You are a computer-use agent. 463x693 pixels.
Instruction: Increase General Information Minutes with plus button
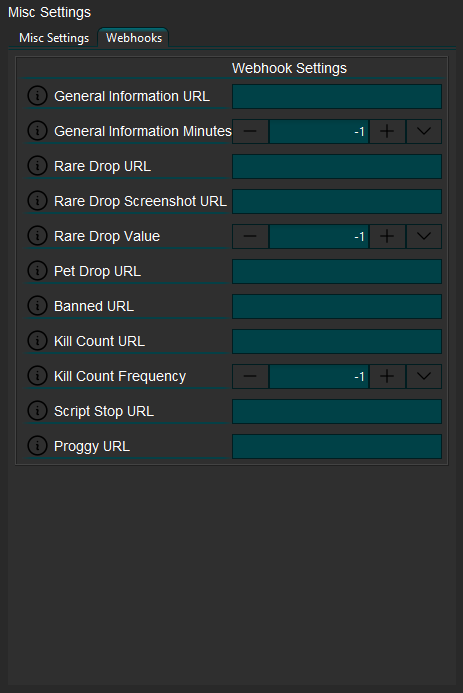tap(387, 131)
